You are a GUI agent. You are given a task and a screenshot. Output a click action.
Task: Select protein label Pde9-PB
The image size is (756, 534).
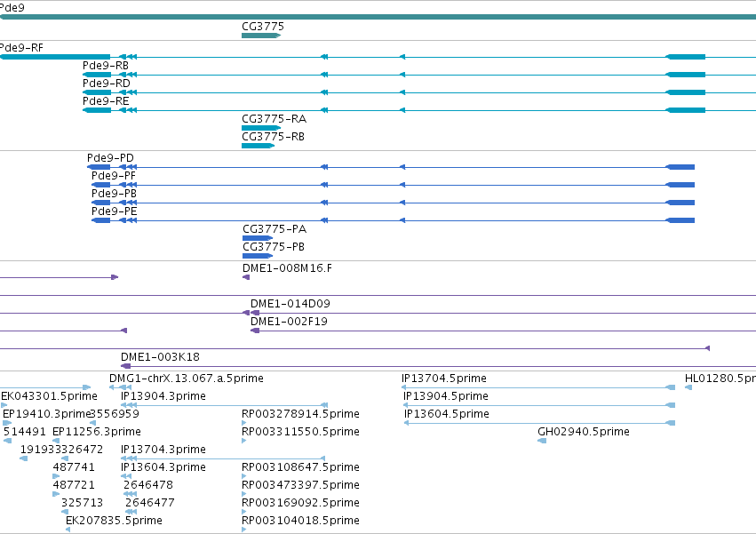click(x=115, y=194)
